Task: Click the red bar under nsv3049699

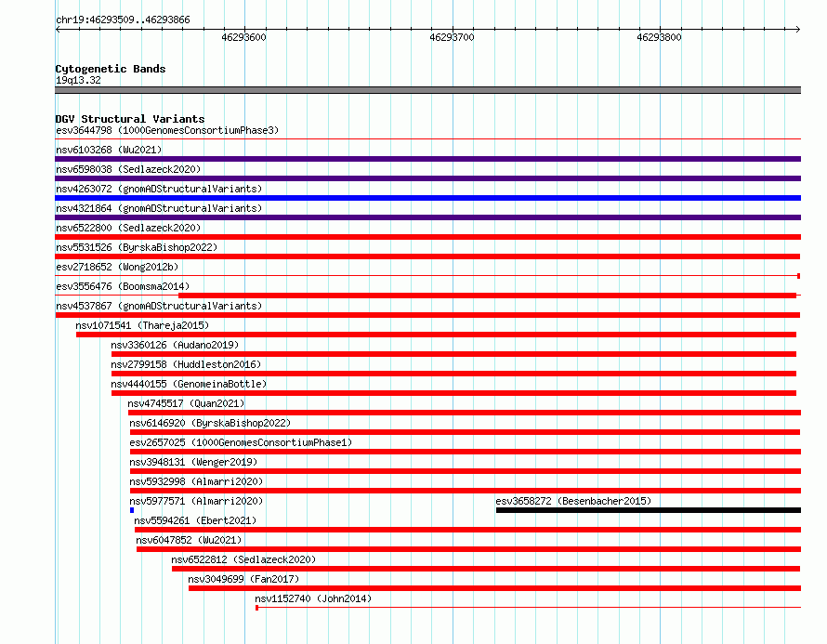Action: (x=494, y=588)
